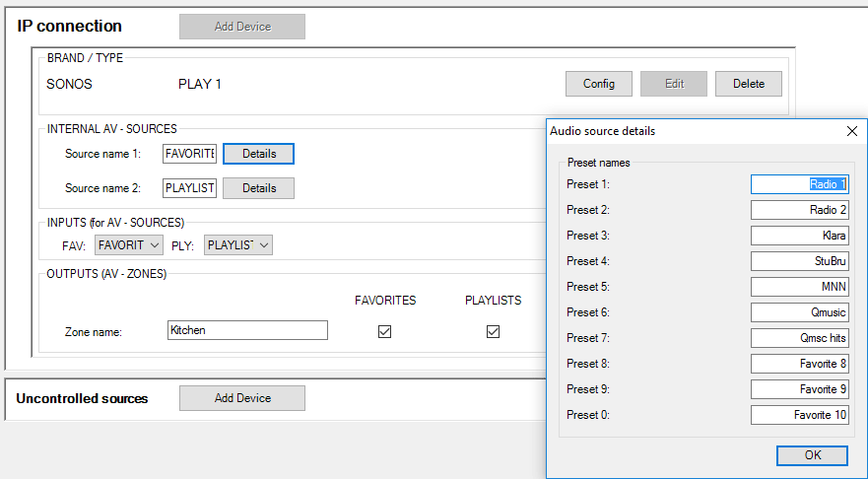
Task: Toggle the PLAYLISTS checkbox for Kitchen zone
Action: [493, 332]
